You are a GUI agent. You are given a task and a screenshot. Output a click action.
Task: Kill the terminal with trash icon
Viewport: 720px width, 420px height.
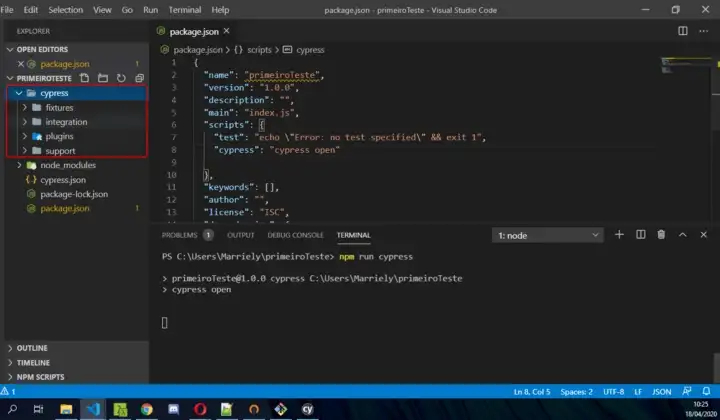pyautogui.click(x=661, y=235)
